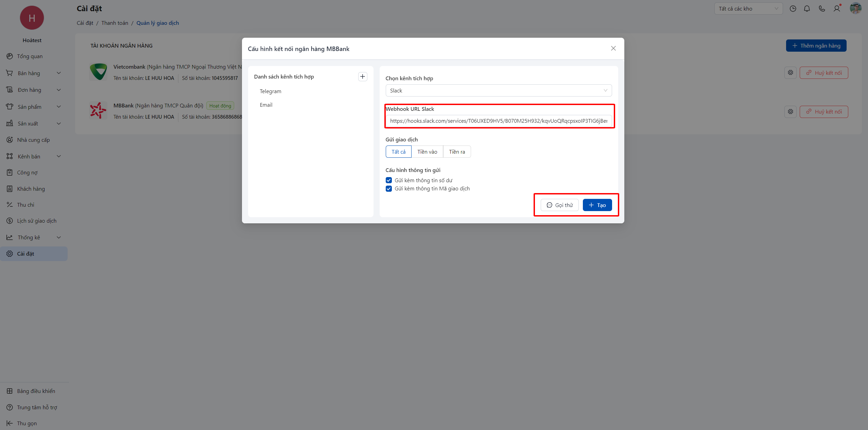Open settings gear for MBBank account
This screenshot has height=430, width=868.
791,111
